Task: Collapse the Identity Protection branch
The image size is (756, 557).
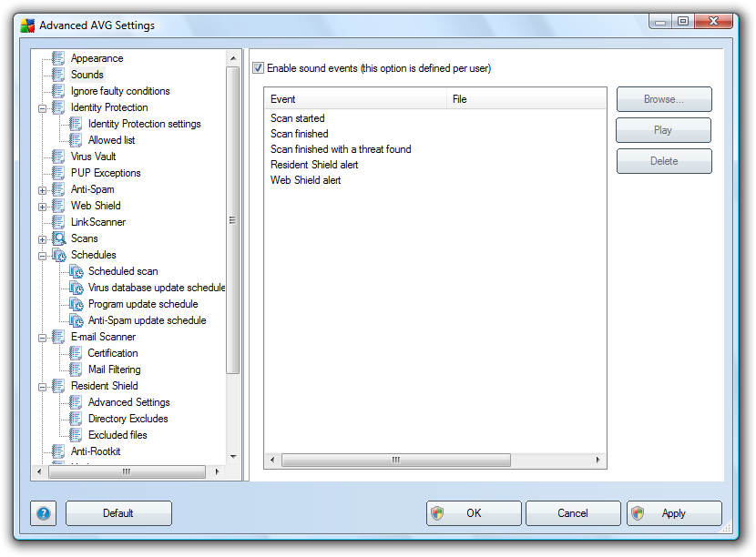Action: [43, 108]
